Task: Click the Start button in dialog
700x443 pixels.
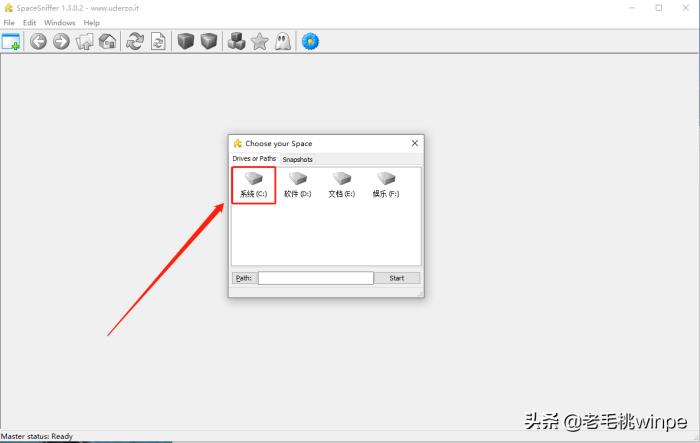Action: [397, 278]
